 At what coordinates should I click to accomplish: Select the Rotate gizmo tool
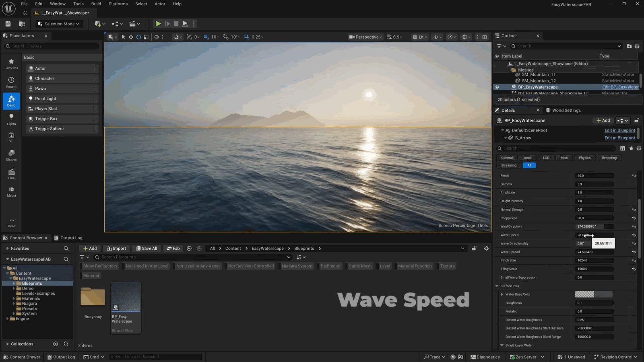tap(138, 37)
